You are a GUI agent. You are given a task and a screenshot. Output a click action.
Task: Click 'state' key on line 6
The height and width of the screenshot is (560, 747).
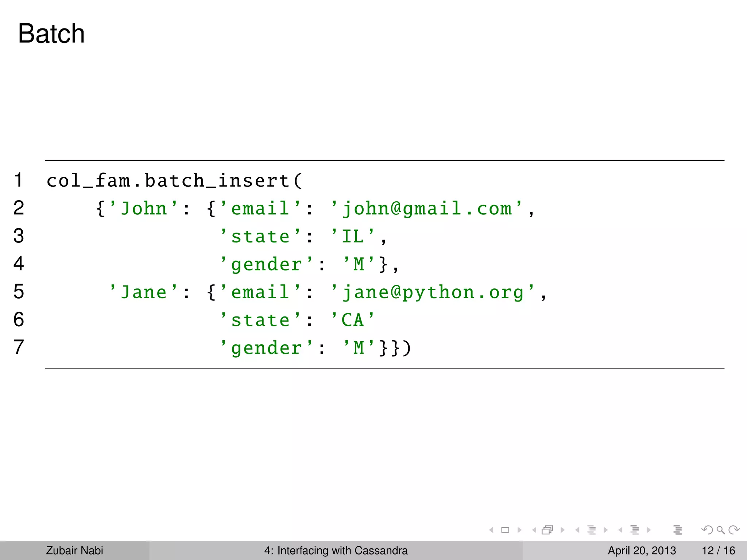click(x=261, y=320)
